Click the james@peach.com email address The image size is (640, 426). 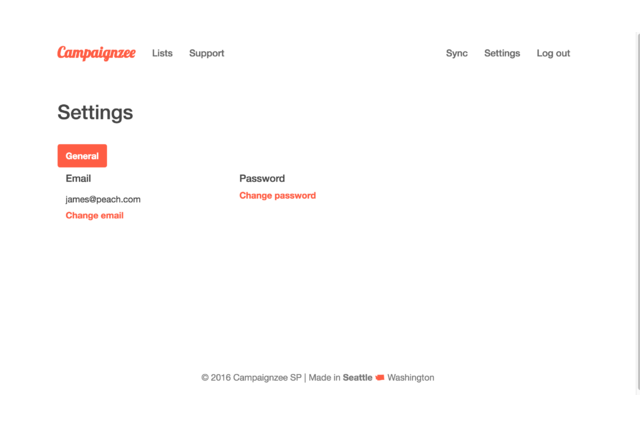click(x=103, y=199)
